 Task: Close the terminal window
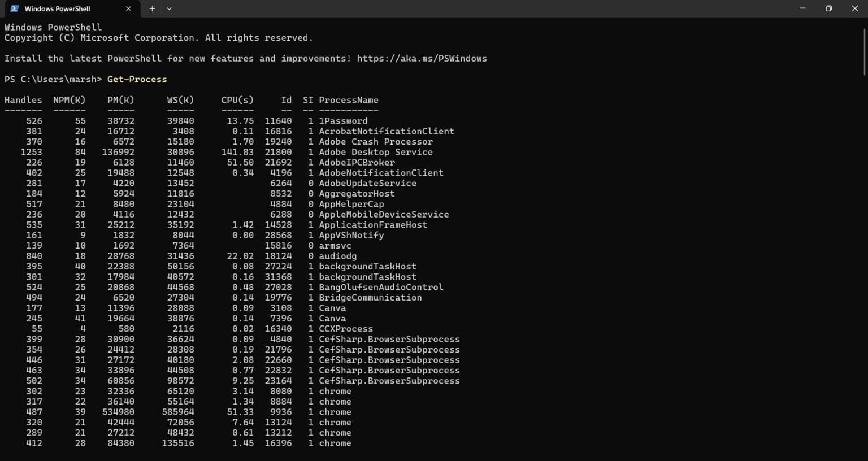[854, 8]
